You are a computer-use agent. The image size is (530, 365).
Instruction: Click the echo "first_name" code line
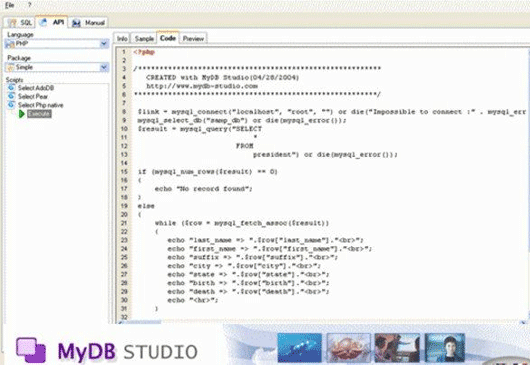pyautogui.click(x=269, y=249)
